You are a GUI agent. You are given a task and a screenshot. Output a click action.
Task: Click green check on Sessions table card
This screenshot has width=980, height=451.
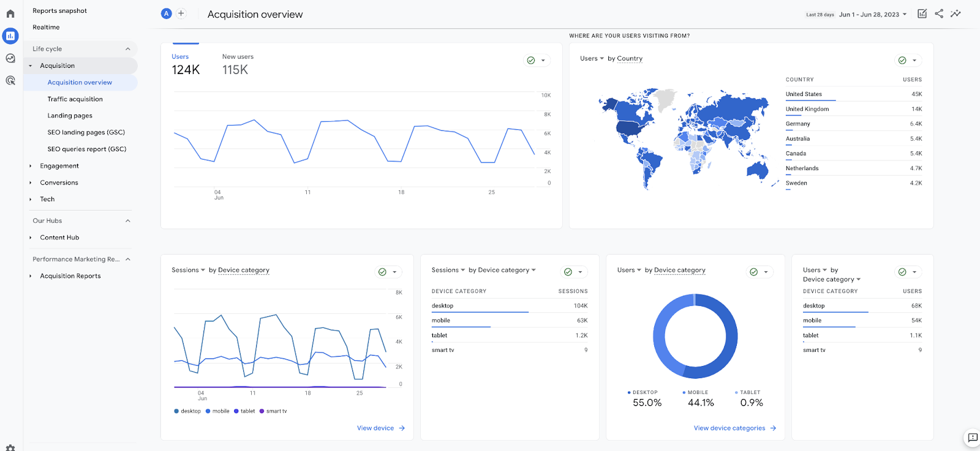568,272
